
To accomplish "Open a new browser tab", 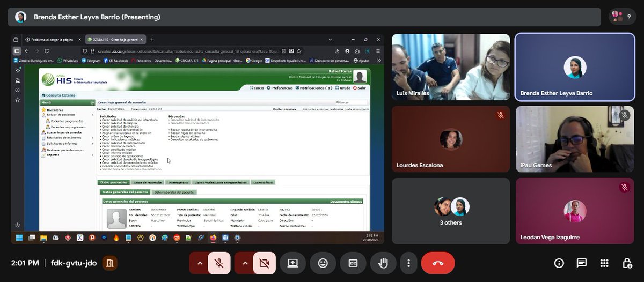I will (x=152, y=40).
